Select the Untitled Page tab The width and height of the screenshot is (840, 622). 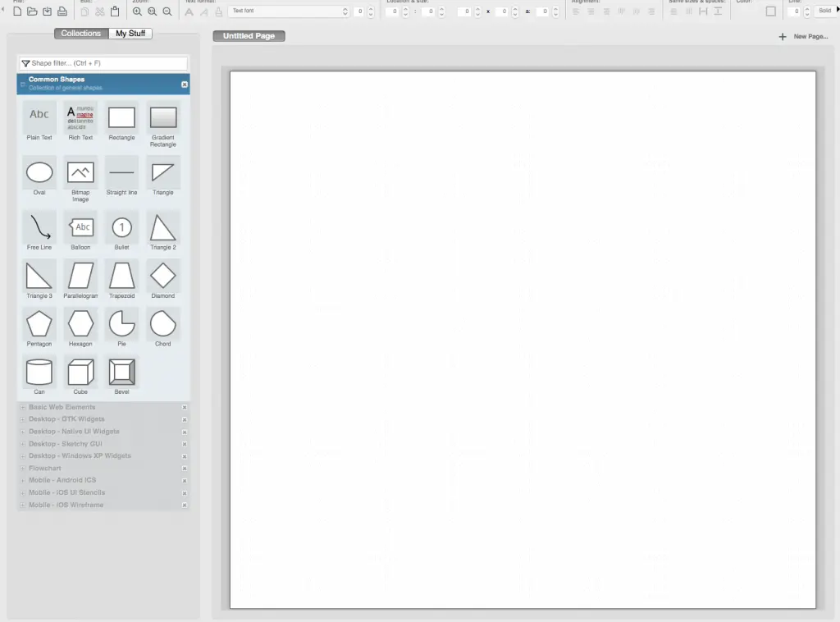pos(249,36)
